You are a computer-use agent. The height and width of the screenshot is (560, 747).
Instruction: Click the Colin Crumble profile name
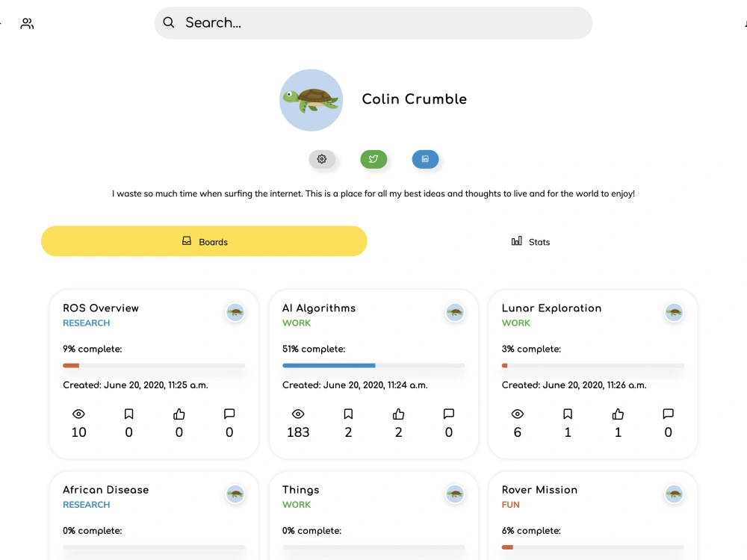click(415, 99)
